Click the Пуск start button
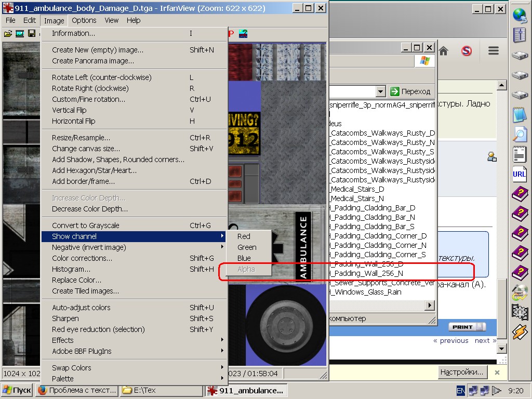The width and height of the screenshot is (532, 399). (17, 391)
